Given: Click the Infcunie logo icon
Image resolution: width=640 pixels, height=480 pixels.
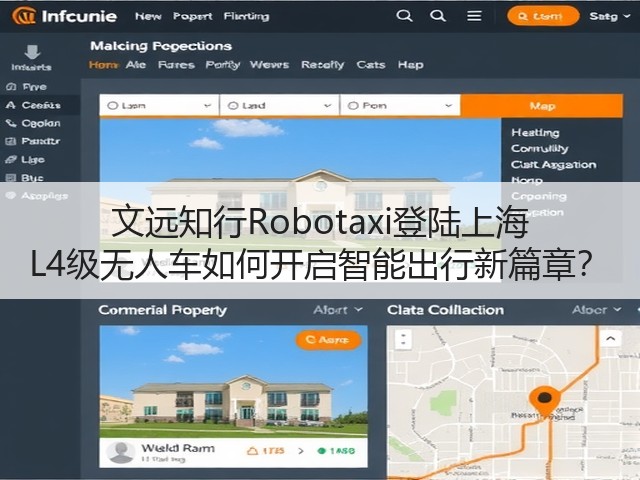Looking at the screenshot, I should click(x=24, y=16).
